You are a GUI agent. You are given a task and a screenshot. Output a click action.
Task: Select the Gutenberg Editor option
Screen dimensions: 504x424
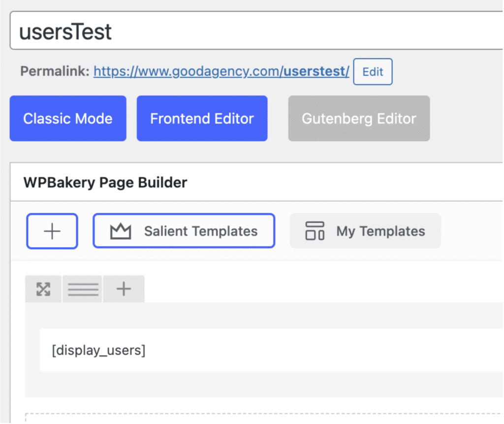tap(359, 118)
